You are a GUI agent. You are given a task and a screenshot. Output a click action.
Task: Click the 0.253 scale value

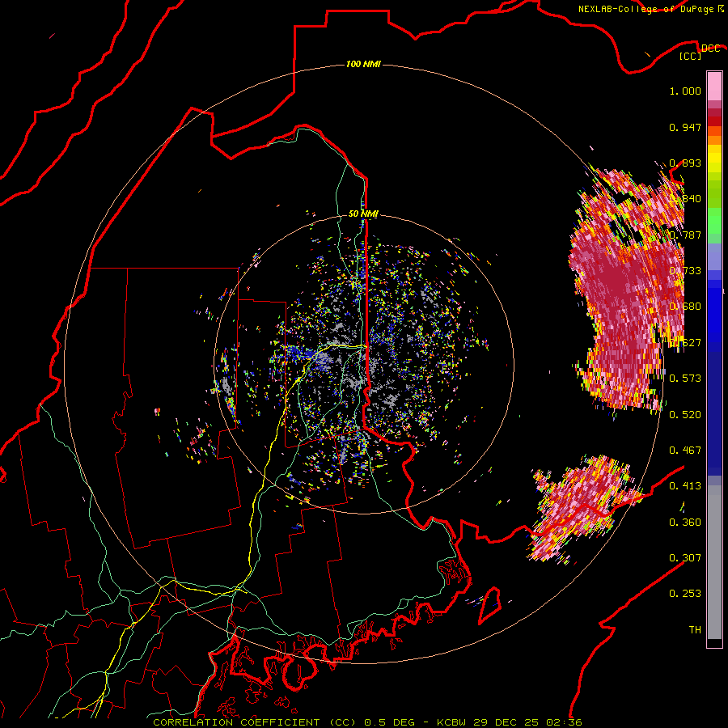pyautogui.click(x=685, y=594)
